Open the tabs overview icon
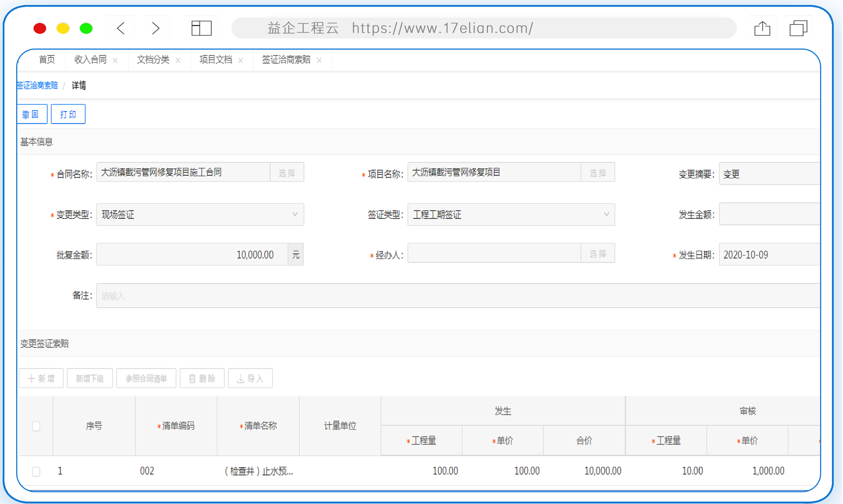 pos(798,28)
